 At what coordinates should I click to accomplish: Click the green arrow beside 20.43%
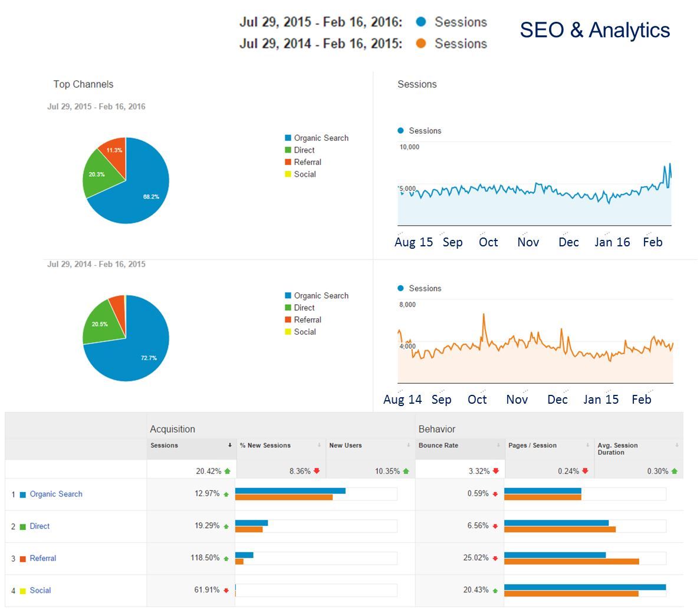point(495,591)
